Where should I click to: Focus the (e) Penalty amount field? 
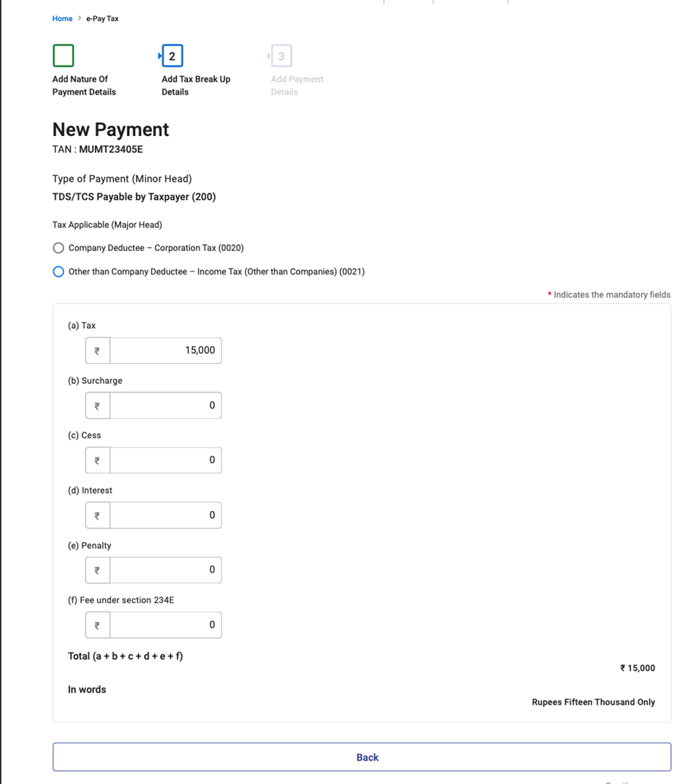coord(165,570)
